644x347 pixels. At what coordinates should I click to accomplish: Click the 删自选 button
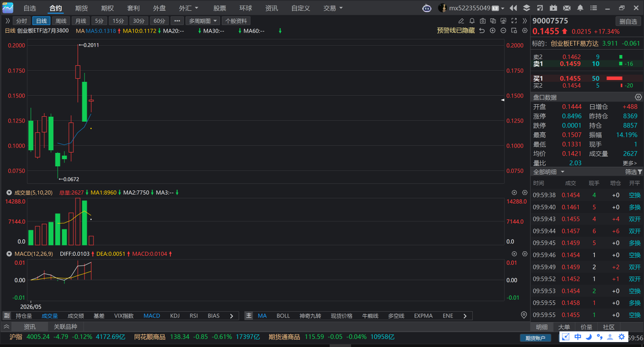(x=627, y=21)
